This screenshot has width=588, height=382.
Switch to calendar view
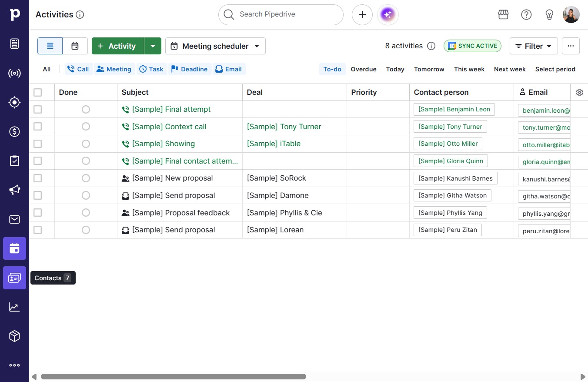coord(75,46)
